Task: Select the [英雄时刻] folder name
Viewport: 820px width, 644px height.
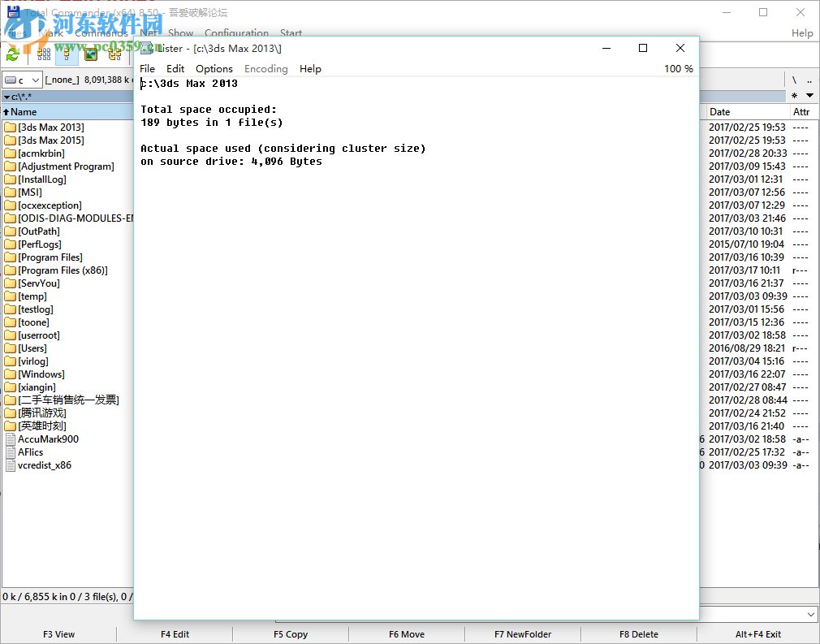Action: 42,426
